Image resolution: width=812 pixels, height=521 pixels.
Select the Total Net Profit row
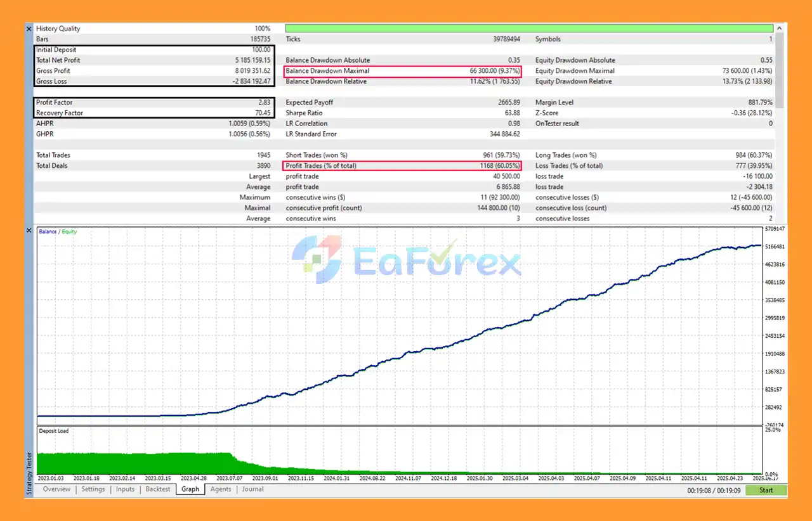154,60
